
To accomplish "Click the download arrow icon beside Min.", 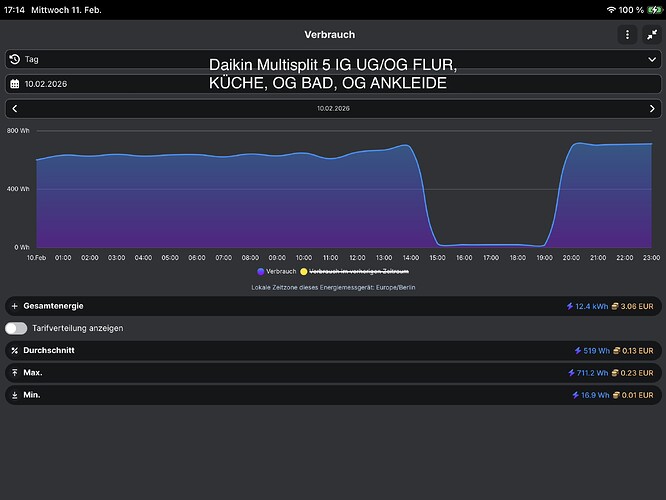I will 14,395.
